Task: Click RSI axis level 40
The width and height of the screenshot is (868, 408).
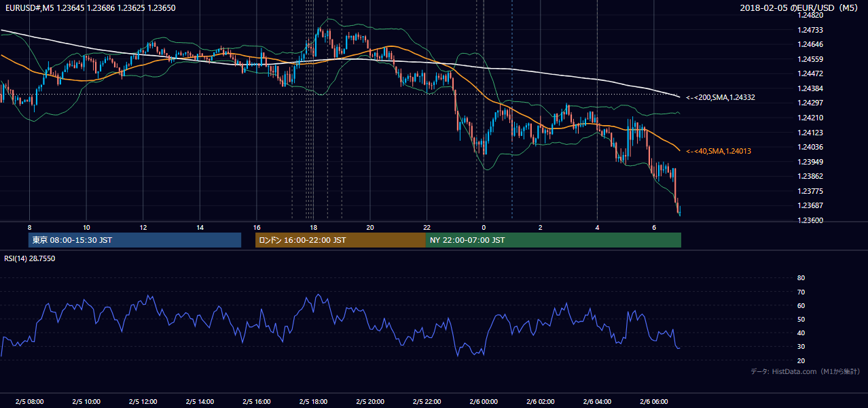Action: 801,333
